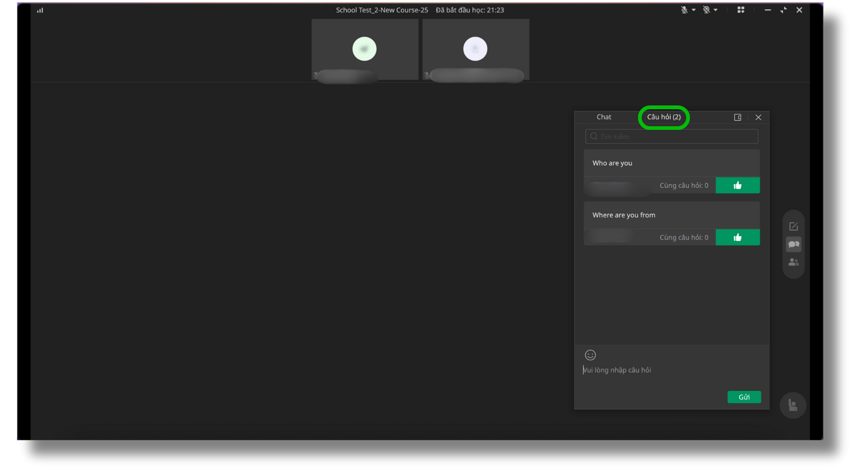This screenshot has width=868, height=472.
Task: Close the chat and questions panel
Action: click(x=758, y=117)
